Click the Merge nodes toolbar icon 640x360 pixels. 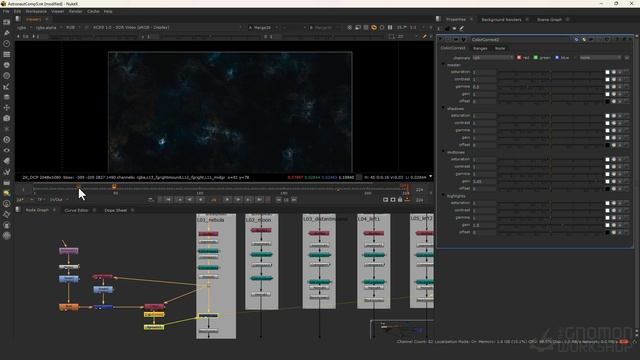(7, 97)
